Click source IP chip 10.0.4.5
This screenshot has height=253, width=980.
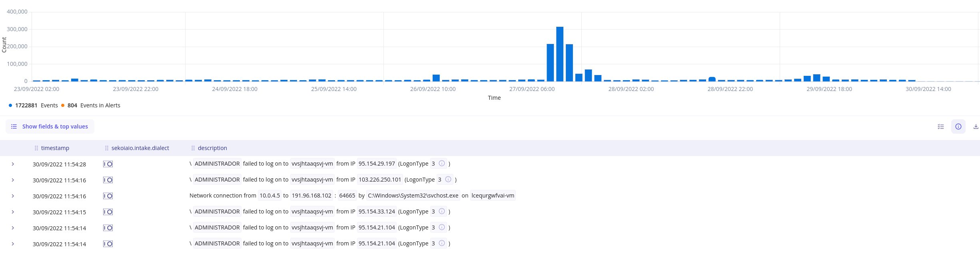tap(270, 196)
